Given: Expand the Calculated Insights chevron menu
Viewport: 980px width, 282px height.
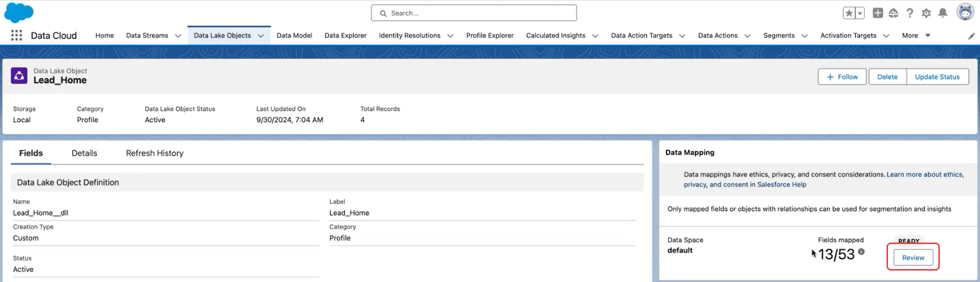Looking at the screenshot, I should coord(595,36).
